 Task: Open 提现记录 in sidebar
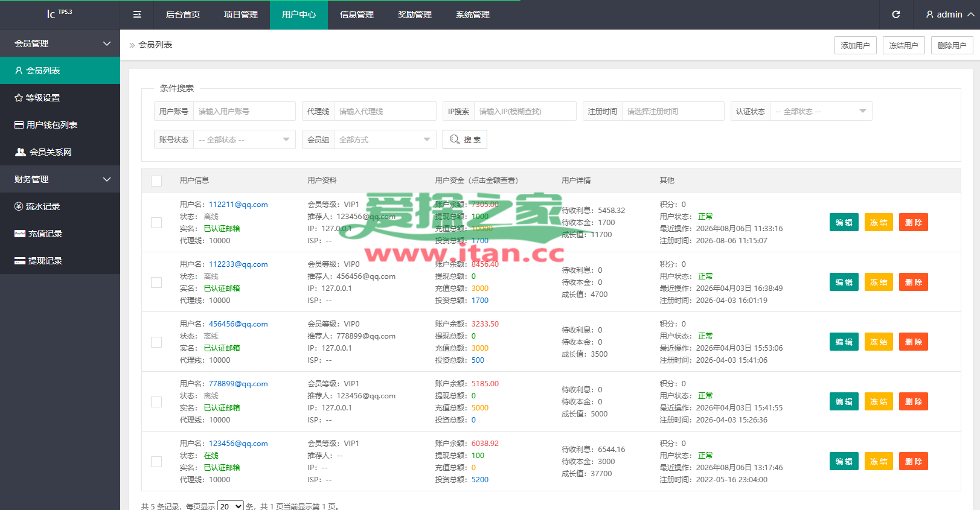[x=60, y=261]
